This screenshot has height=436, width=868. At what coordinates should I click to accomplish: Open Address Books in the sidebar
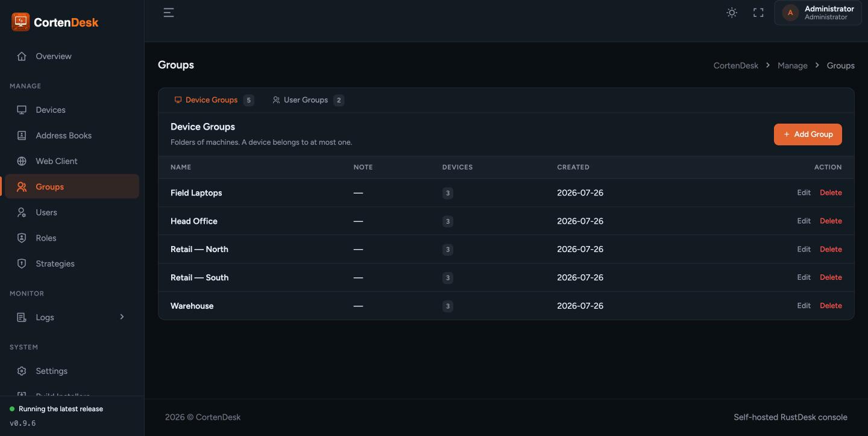72,136
